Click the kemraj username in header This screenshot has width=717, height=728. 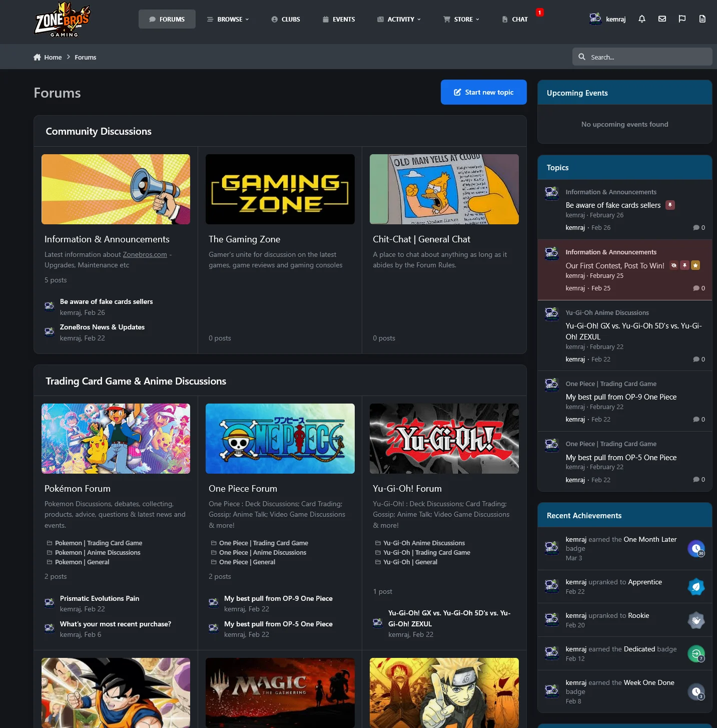[615, 19]
